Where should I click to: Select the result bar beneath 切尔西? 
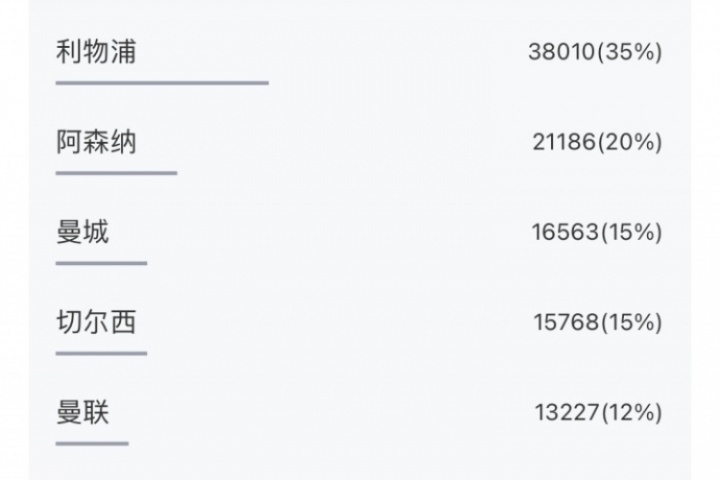[x=101, y=353]
